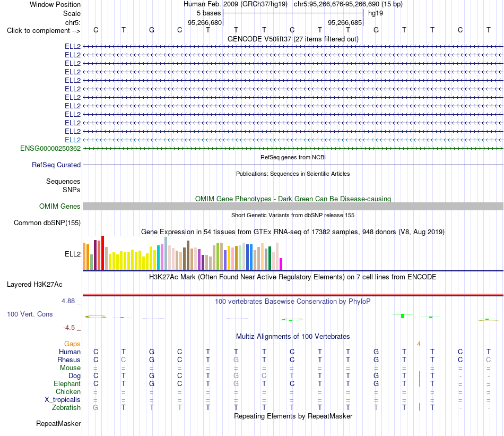The width and height of the screenshot is (504, 436).
Task: Click the RepeatMasker track label
Action: [58, 423]
